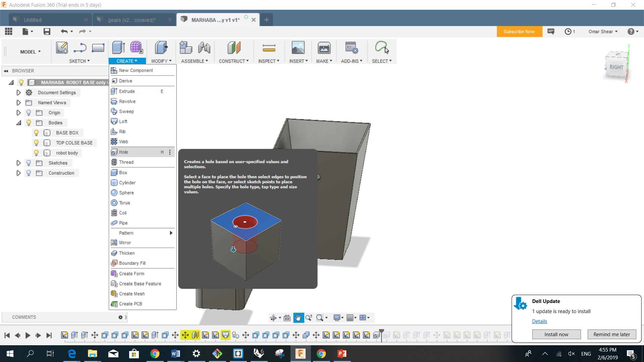
Task: Open PowerPoint from the taskbar
Action: click(x=342, y=354)
